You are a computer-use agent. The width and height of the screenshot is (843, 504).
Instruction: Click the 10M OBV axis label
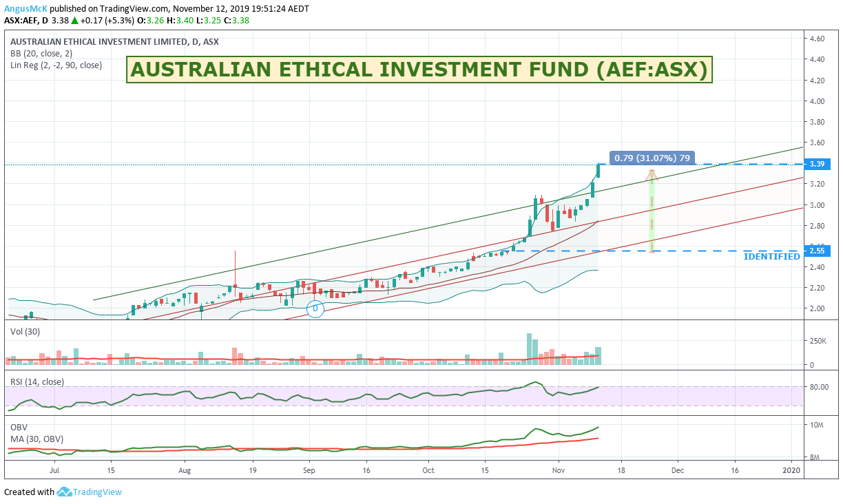coord(818,426)
